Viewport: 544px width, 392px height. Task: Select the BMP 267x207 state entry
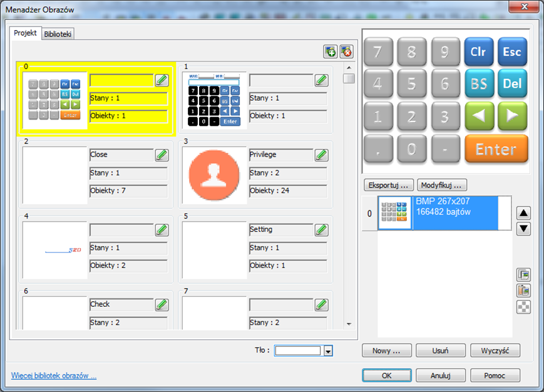tap(444, 213)
